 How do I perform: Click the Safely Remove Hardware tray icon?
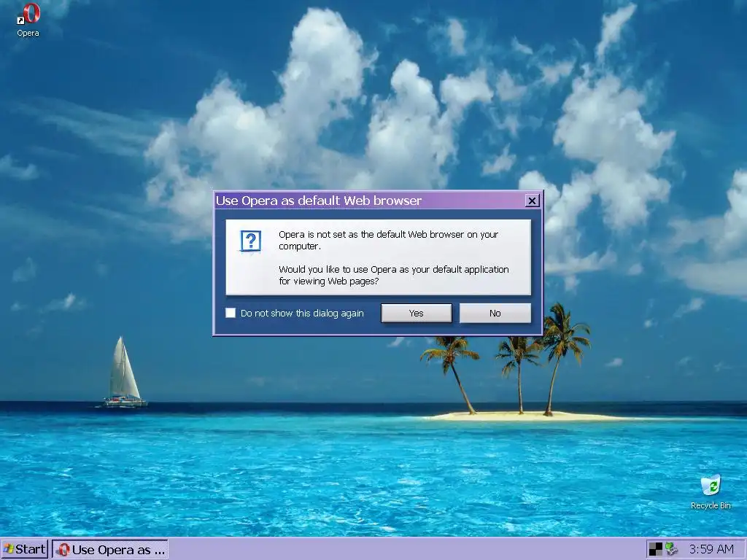671,549
